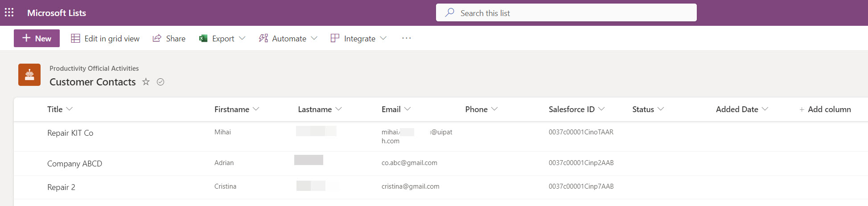Viewport: 868px width, 206px height.
Task: Favorite the list with star icon
Action: click(146, 82)
